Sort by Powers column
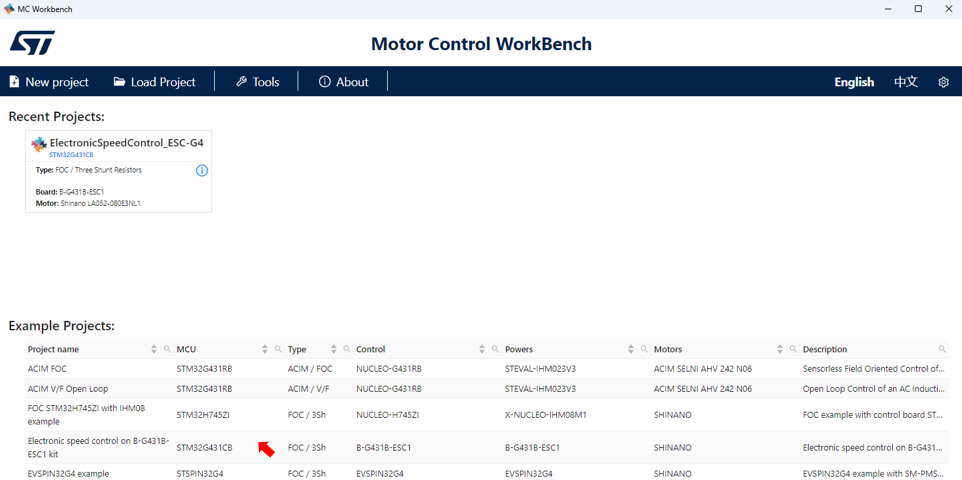This screenshot has height=480, width=962. (631, 349)
